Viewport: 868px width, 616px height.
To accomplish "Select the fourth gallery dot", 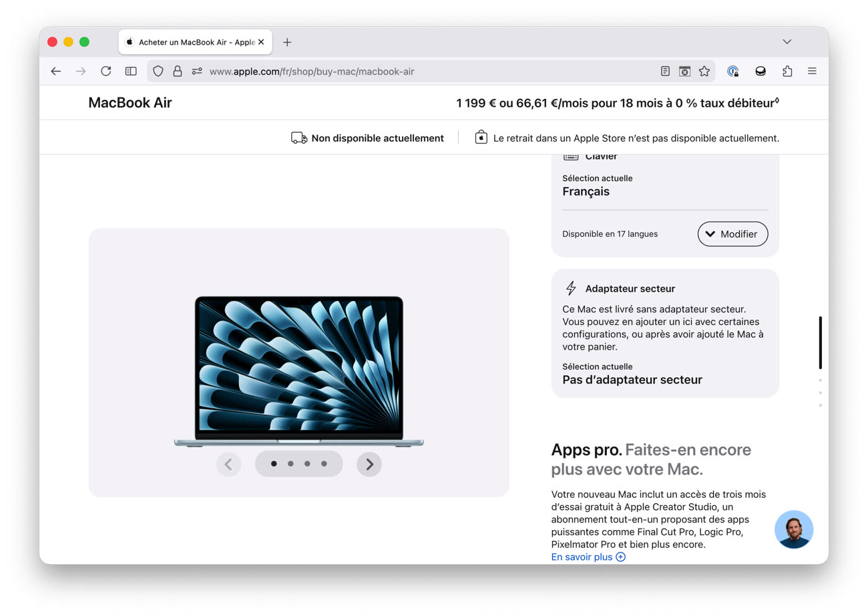I will 324,464.
